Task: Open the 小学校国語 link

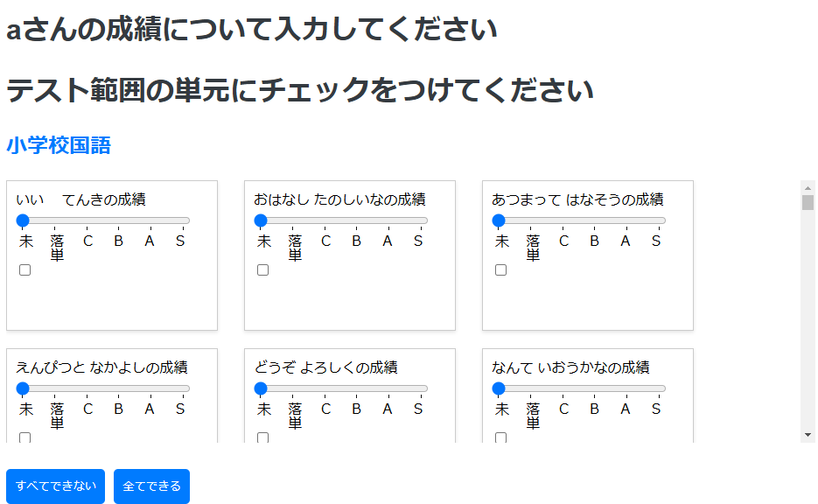Action: point(59,146)
